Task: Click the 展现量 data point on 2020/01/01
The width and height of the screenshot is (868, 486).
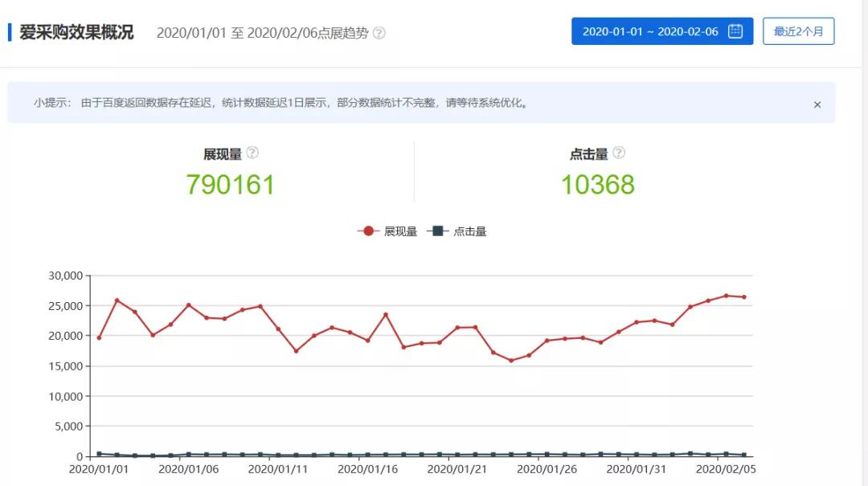Action: [x=99, y=337]
